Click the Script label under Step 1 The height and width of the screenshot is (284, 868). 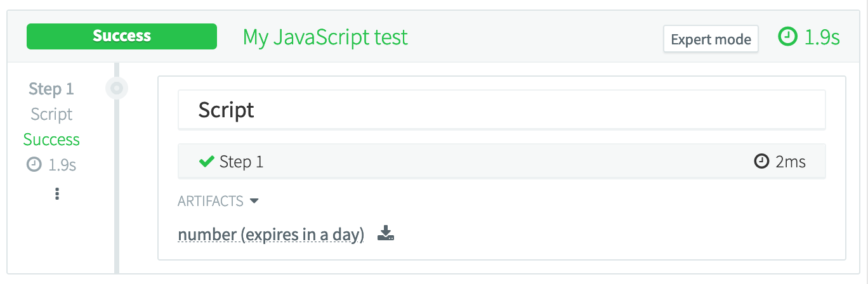pos(51,115)
